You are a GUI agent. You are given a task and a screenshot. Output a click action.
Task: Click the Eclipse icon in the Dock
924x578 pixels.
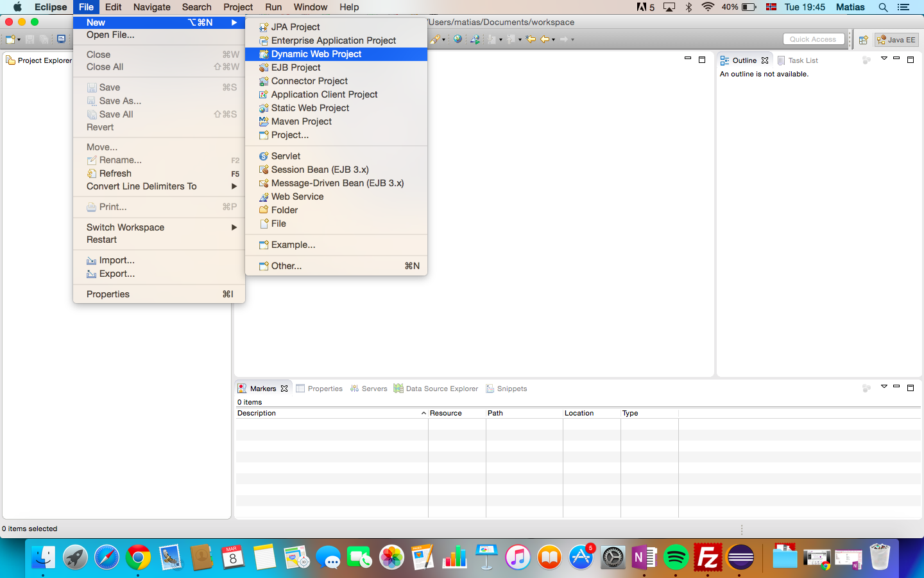click(740, 557)
